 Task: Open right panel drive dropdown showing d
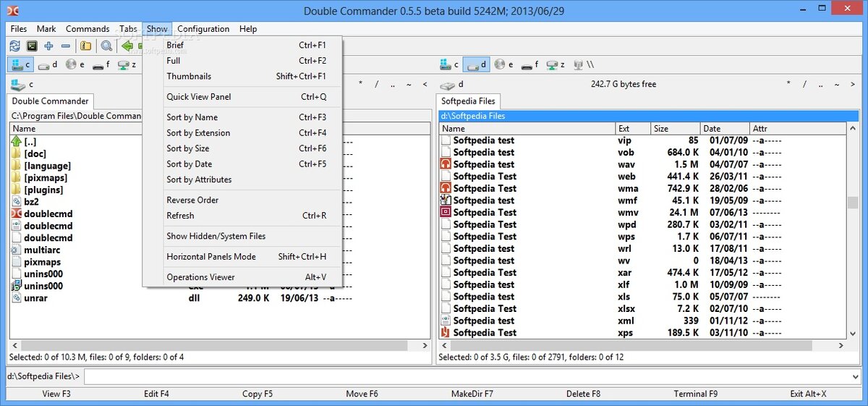point(451,85)
